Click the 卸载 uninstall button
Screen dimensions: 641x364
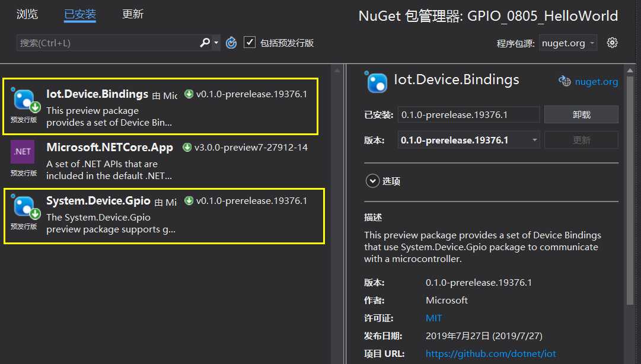581,114
